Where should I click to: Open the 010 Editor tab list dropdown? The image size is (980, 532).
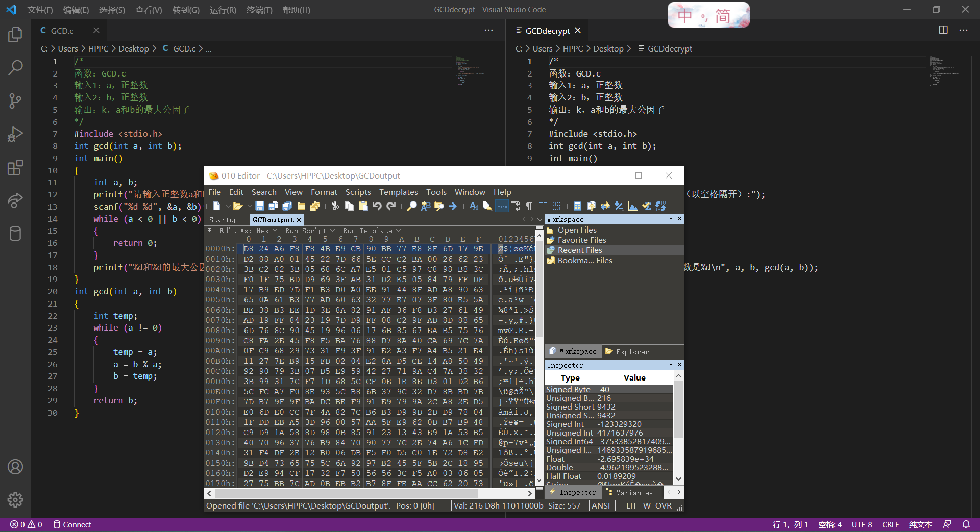540,219
